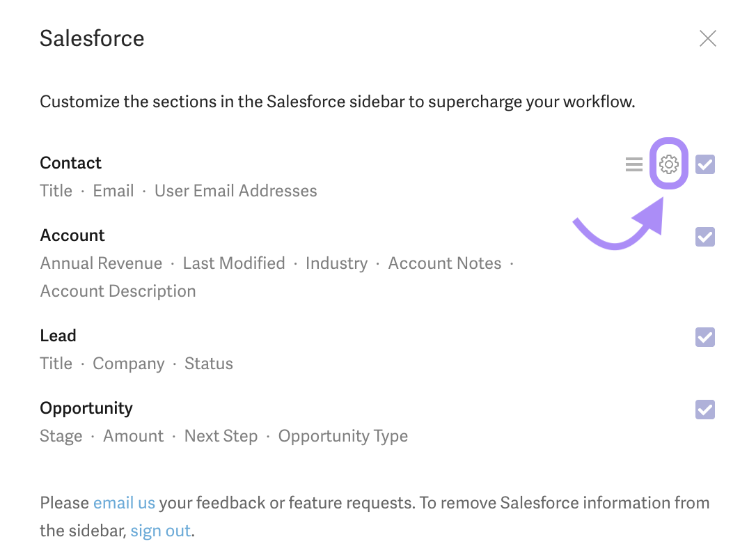Toggle the Account section checkbox
The width and height of the screenshot is (756, 560).
[x=705, y=237]
